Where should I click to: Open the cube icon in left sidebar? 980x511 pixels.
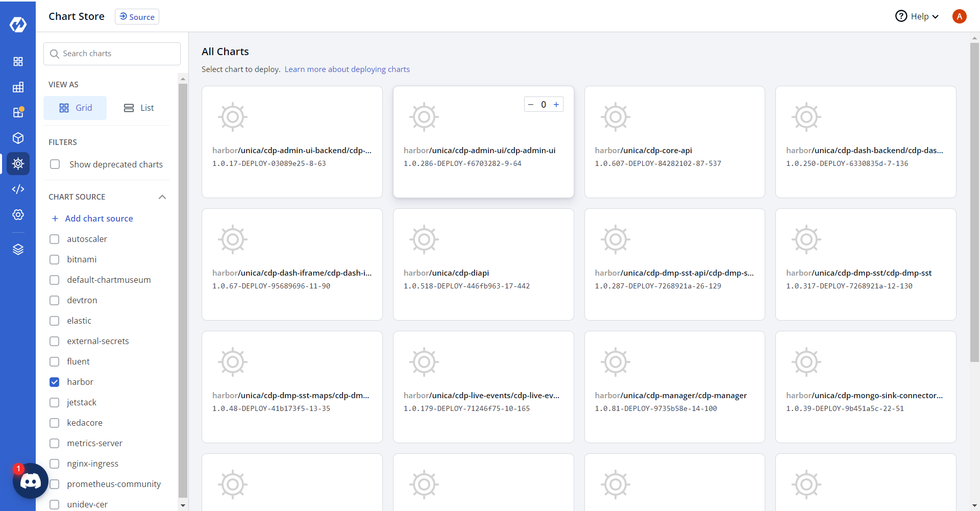tap(18, 138)
